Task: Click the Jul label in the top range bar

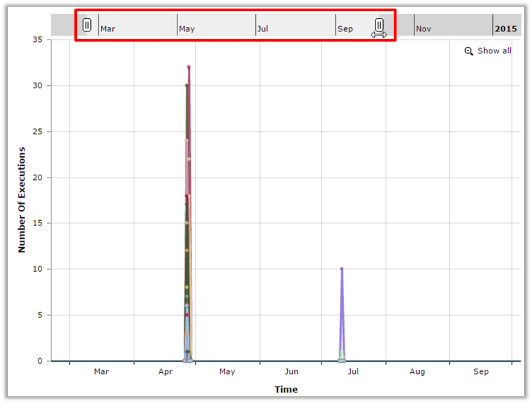Action: [263, 28]
